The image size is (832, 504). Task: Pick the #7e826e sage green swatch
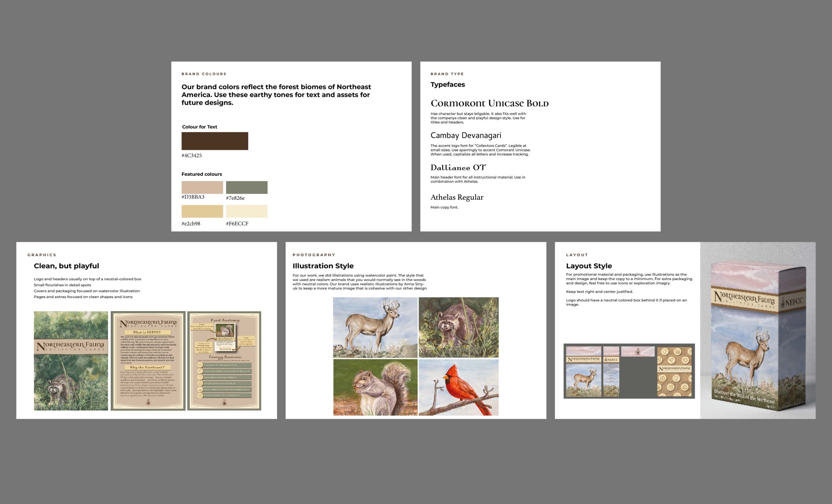click(246, 187)
